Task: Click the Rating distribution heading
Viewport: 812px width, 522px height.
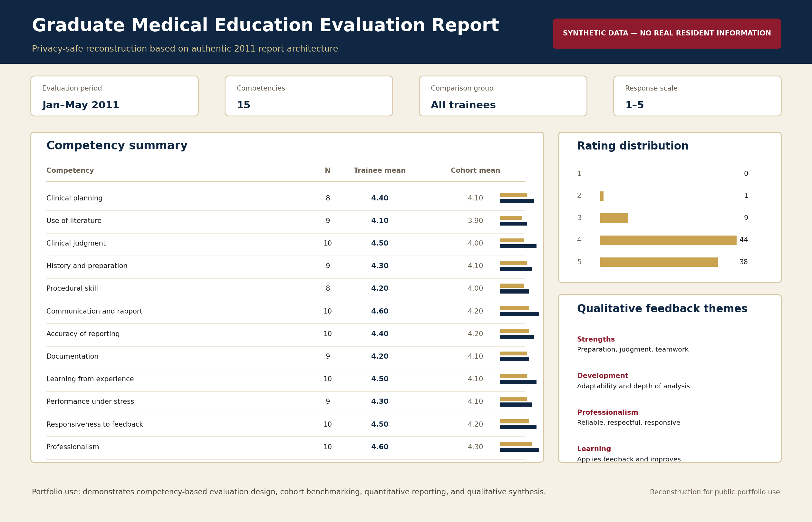Action: coord(633,146)
